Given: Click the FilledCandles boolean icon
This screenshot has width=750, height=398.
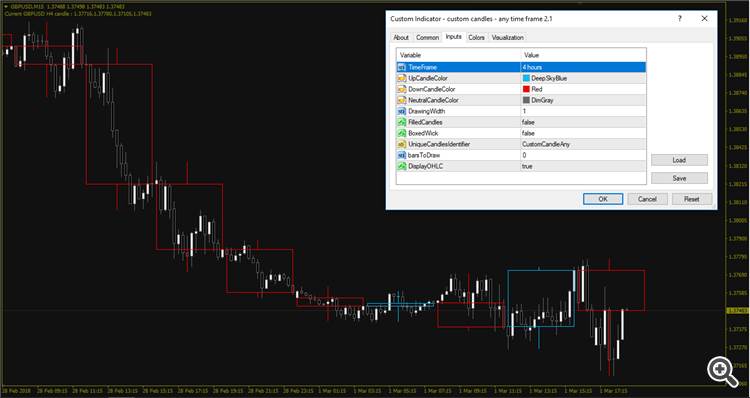Looking at the screenshot, I should [401, 122].
